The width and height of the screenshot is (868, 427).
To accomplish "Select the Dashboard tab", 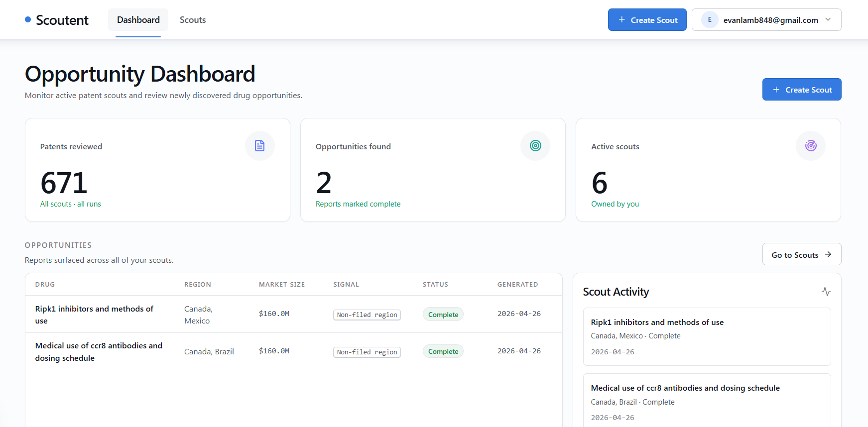I will click(138, 20).
